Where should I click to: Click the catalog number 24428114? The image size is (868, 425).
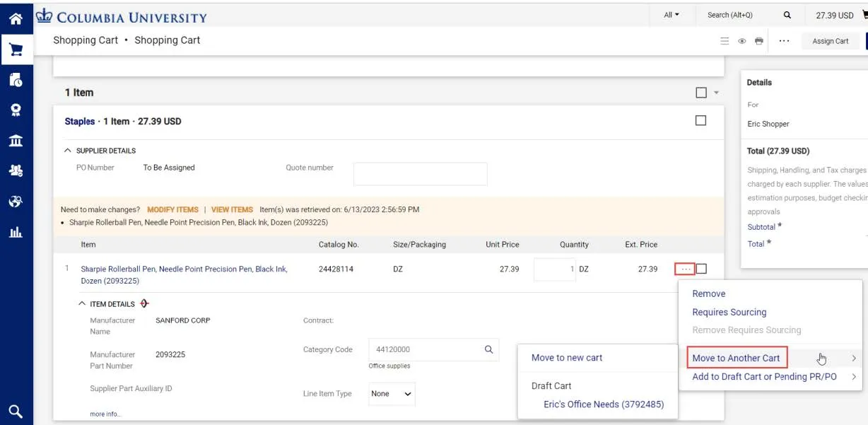pos(336,269)
